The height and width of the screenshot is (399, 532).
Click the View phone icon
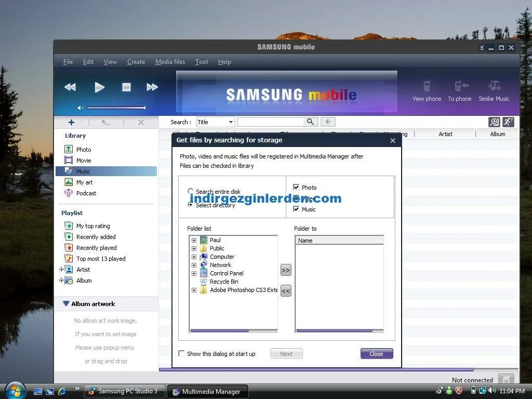[426, 88]
